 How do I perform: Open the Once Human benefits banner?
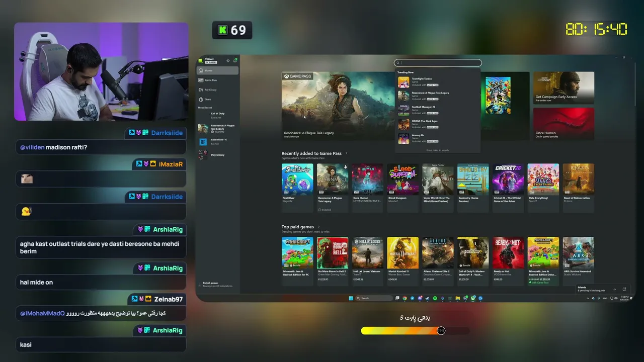coord(563,124)
